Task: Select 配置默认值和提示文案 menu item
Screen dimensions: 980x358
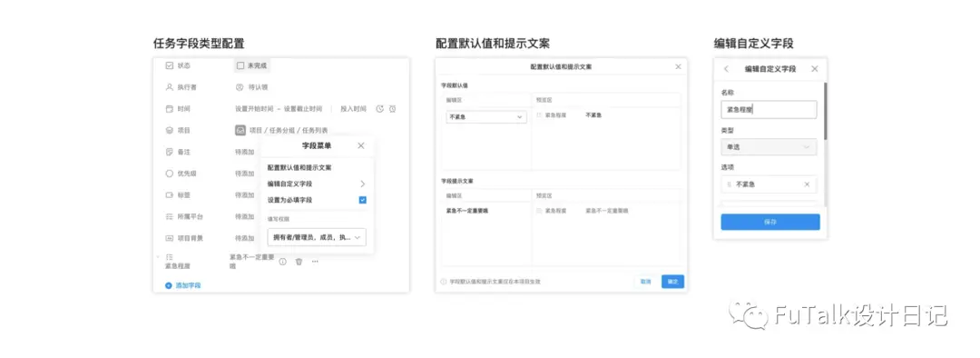Action: pos(299,168)
